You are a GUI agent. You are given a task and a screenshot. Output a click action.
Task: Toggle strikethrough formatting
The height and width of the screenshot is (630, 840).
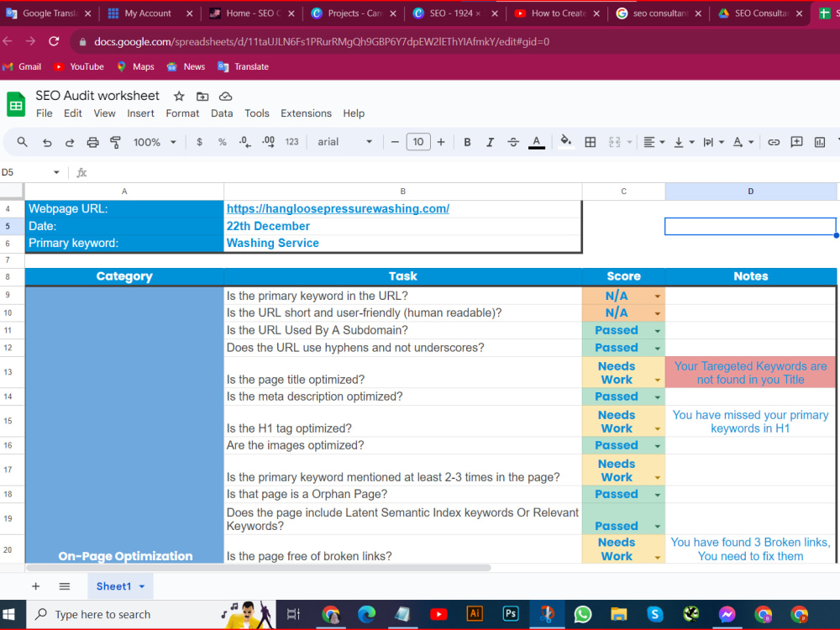click(x=512, y=142)
